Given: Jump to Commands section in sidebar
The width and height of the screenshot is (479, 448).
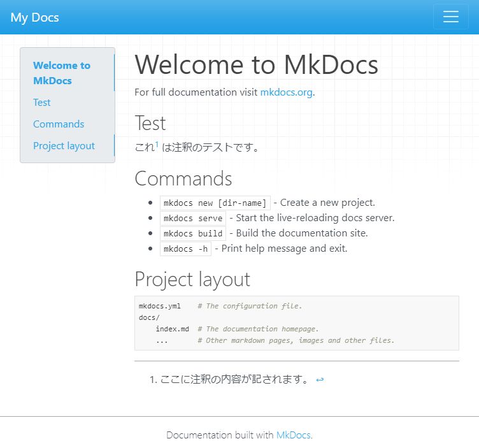Looking at the screenshot, I should [59, 124].
